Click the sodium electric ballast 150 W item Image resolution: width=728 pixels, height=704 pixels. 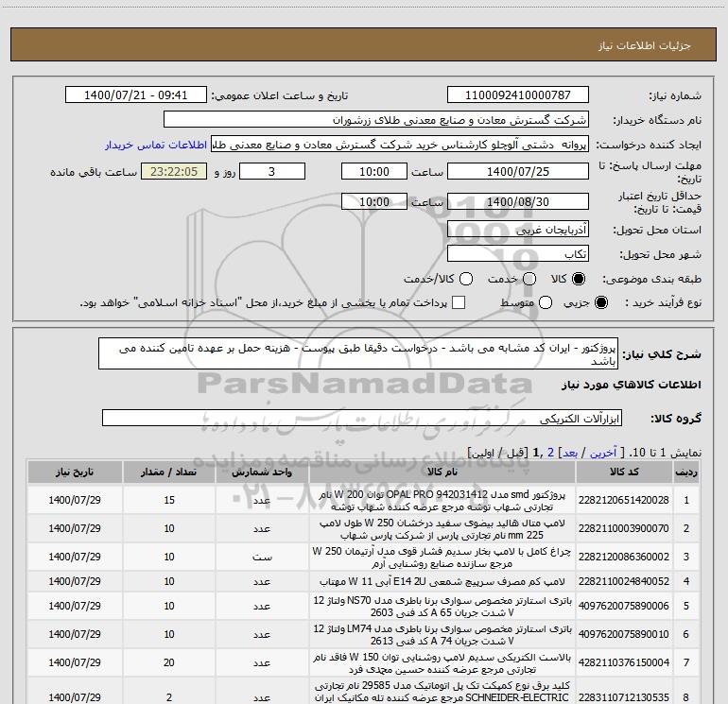(442, 663)
